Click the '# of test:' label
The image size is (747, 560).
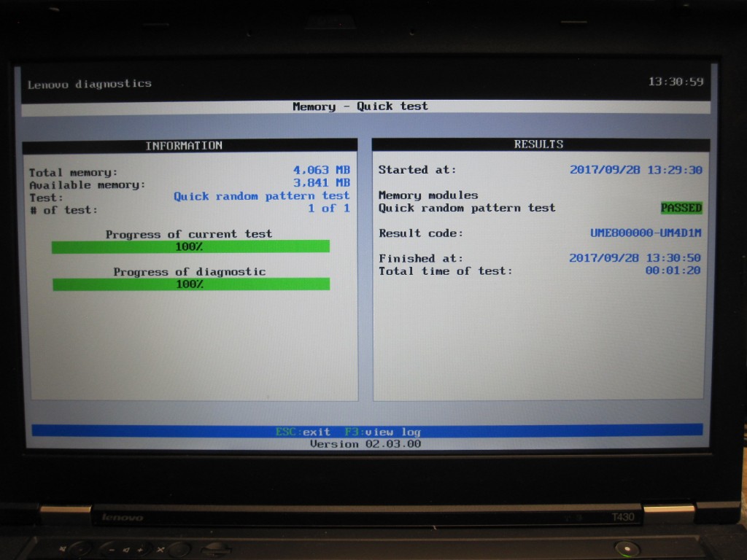[63, 210]
